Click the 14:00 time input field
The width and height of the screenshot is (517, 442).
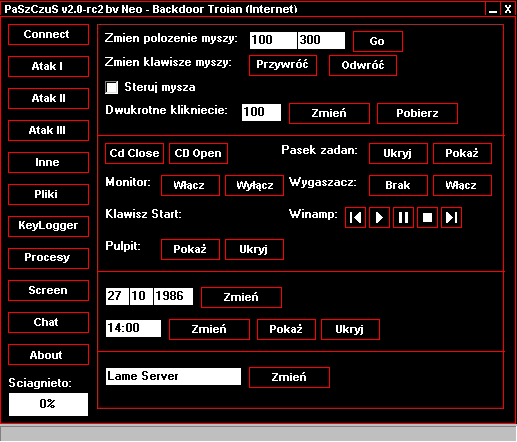(133, 328)
